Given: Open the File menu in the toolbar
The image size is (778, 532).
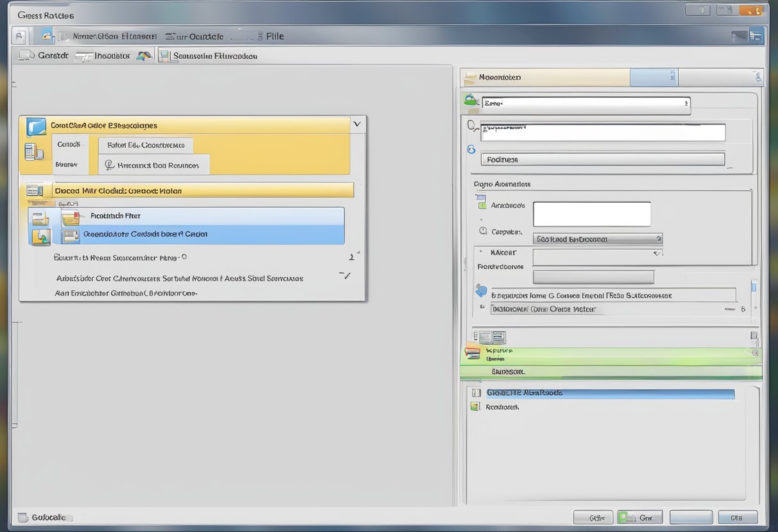Looking at the screenshot, I should pyautogui.click(x=274, y=36).
